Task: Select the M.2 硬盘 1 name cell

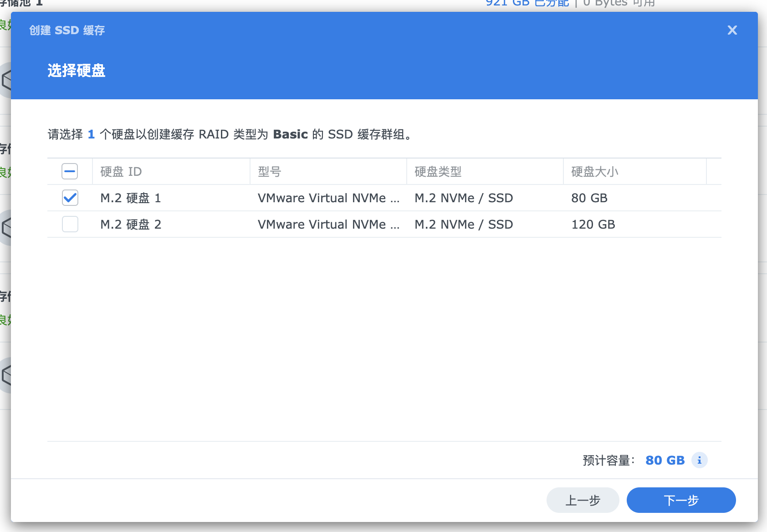Action: point(131,198)
